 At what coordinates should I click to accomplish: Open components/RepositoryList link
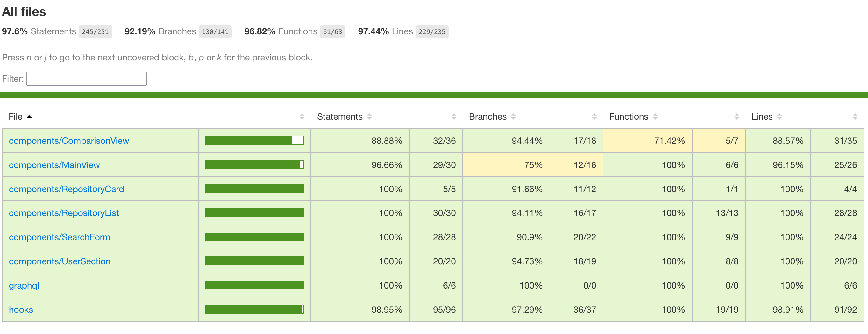[64, 213]
